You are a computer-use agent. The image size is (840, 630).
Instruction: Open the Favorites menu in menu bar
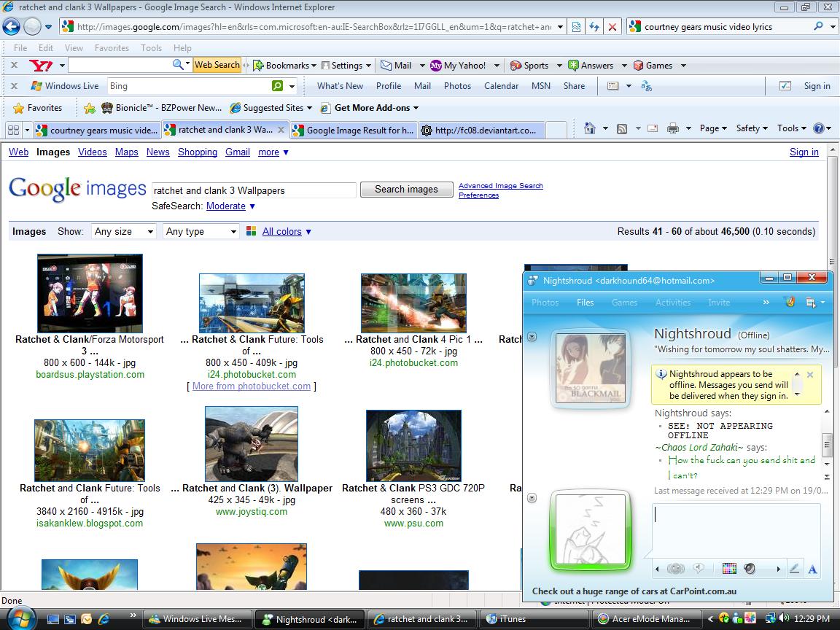[x=112, y=48]
